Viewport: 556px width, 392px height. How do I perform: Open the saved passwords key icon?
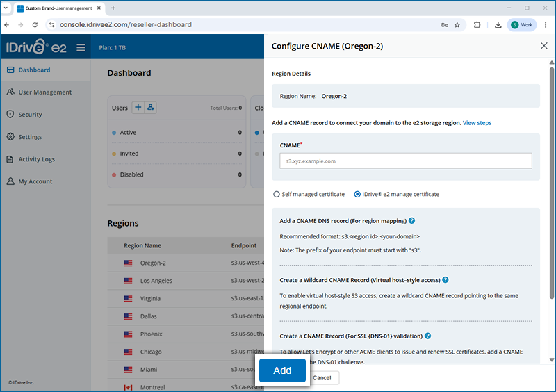tap(444, 25)
